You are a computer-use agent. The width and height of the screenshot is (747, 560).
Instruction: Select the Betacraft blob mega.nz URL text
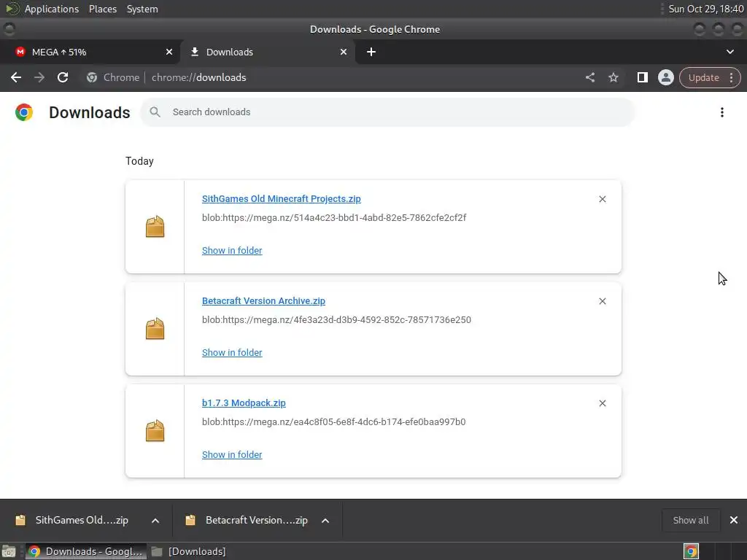(336, 320)
